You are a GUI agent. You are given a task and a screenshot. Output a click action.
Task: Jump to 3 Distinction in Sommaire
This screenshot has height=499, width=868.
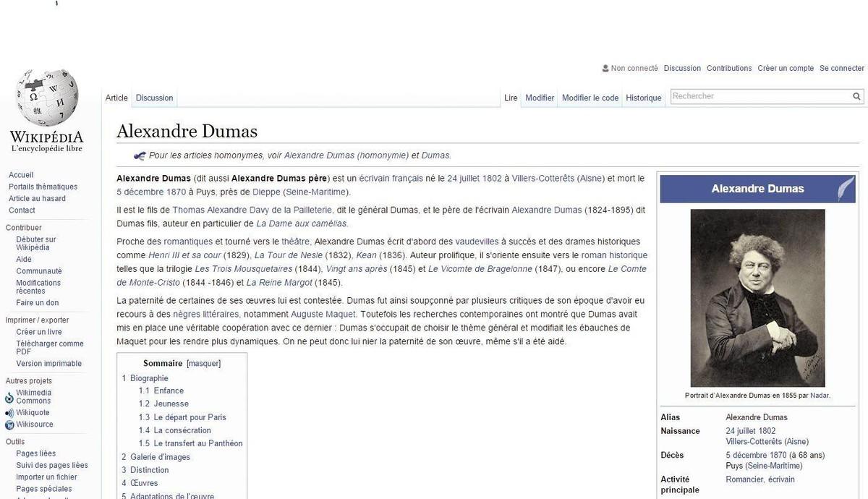click(x=145, y=470)
